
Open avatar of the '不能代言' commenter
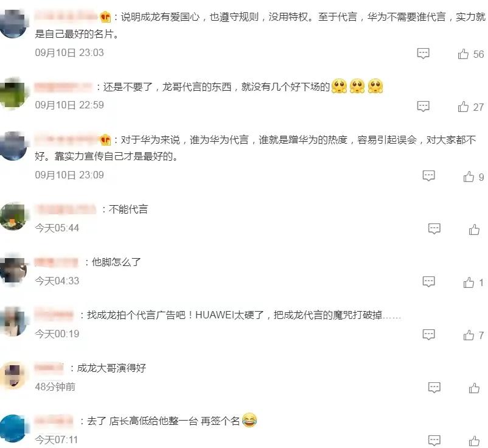(13, 216)
